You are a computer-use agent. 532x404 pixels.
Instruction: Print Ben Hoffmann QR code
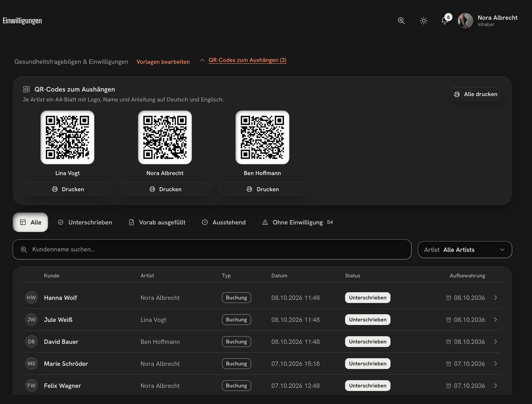pyautogui.click(x=262, y=189)
